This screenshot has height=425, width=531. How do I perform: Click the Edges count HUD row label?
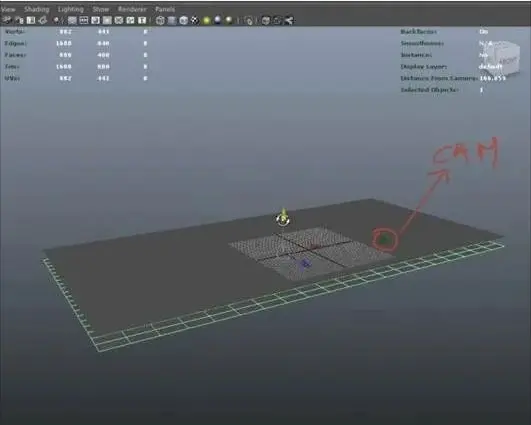(x=16, y=43)
